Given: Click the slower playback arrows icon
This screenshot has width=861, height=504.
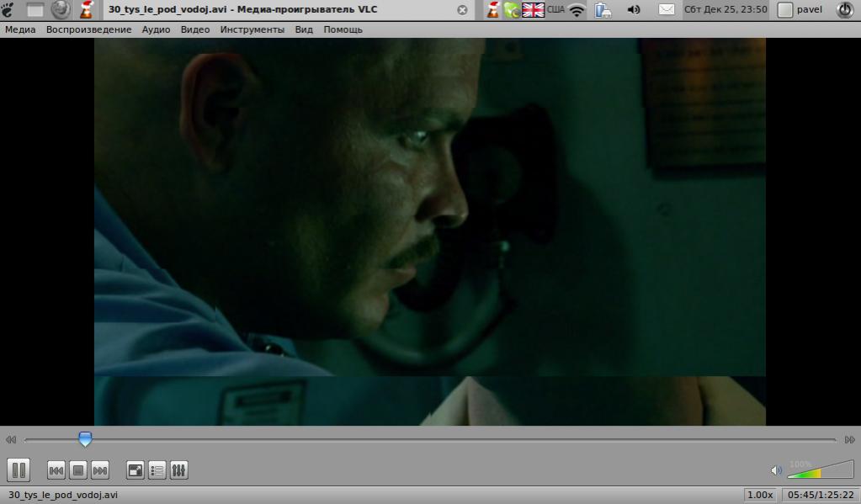Looking at the screenshot, I should click(11, 439).
